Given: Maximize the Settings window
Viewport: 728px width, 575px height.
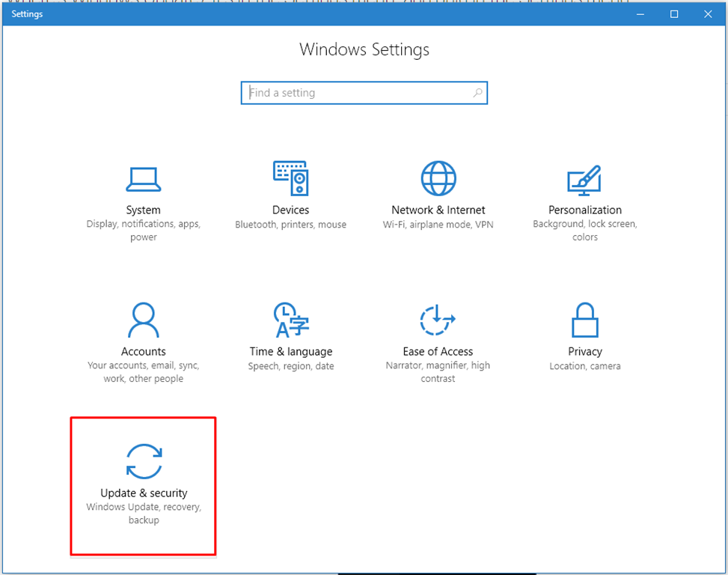Looking at the screenshot, I should pyautogui.click(x=674, y=14).
